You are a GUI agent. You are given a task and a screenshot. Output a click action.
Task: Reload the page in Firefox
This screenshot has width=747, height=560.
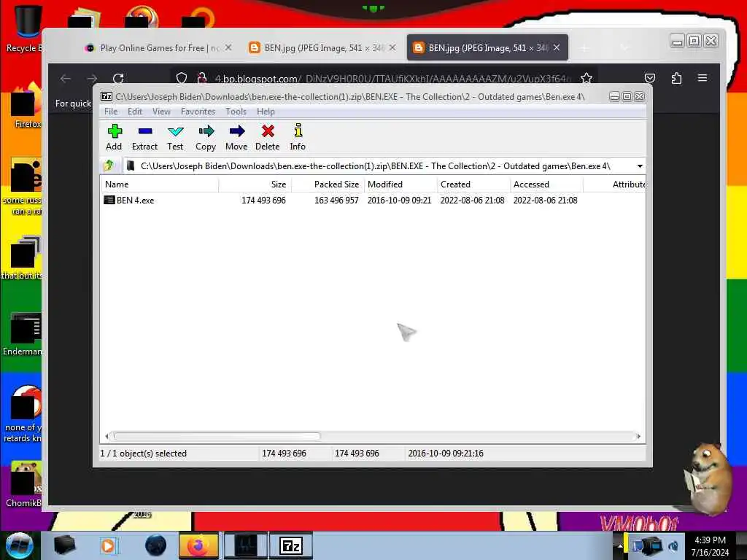point(118,78)
